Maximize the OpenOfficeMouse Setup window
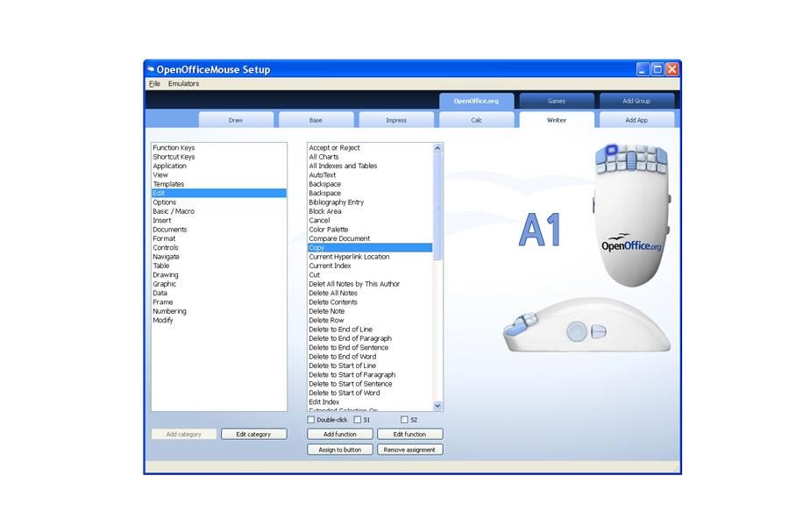789x532 pixels. point(657,69)
